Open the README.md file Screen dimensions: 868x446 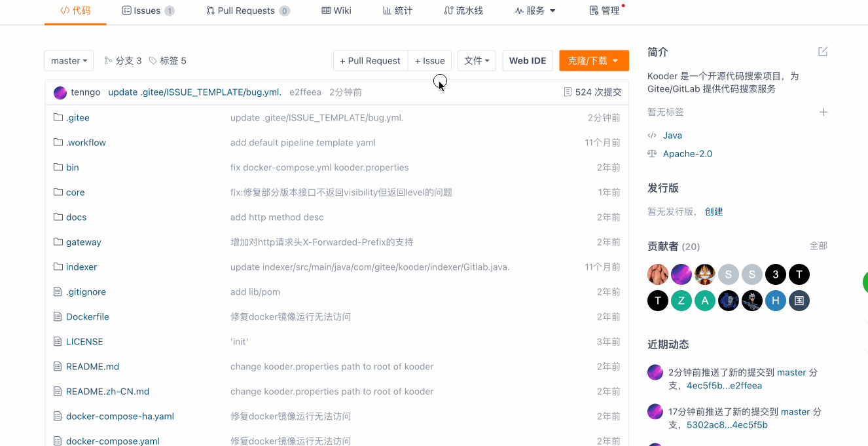(92, 367)
